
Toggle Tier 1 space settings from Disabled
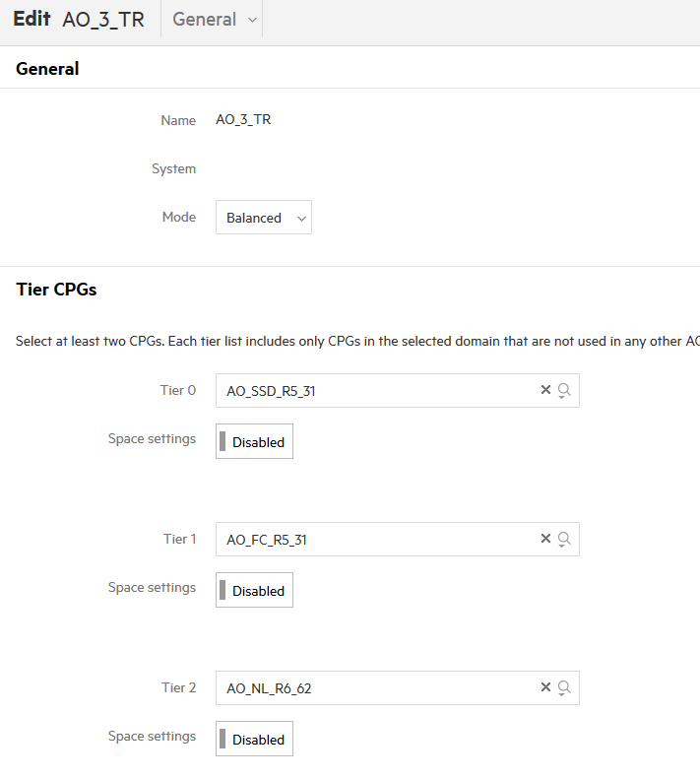[x=254, y=590]
